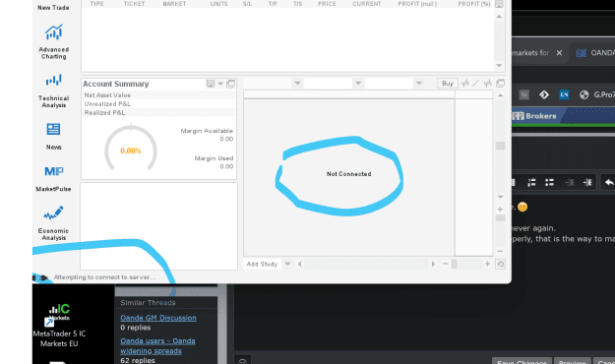The image size is (615, 364).
Task: Click Add Study button
Action: click(262, 264)
